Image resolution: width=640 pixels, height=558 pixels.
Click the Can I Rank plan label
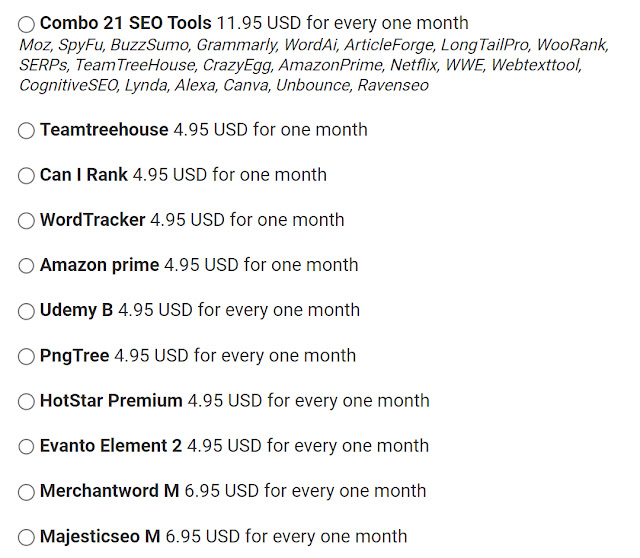84,175
